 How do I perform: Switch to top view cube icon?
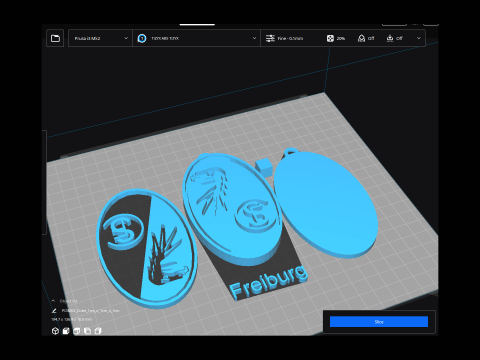point(77,331)
